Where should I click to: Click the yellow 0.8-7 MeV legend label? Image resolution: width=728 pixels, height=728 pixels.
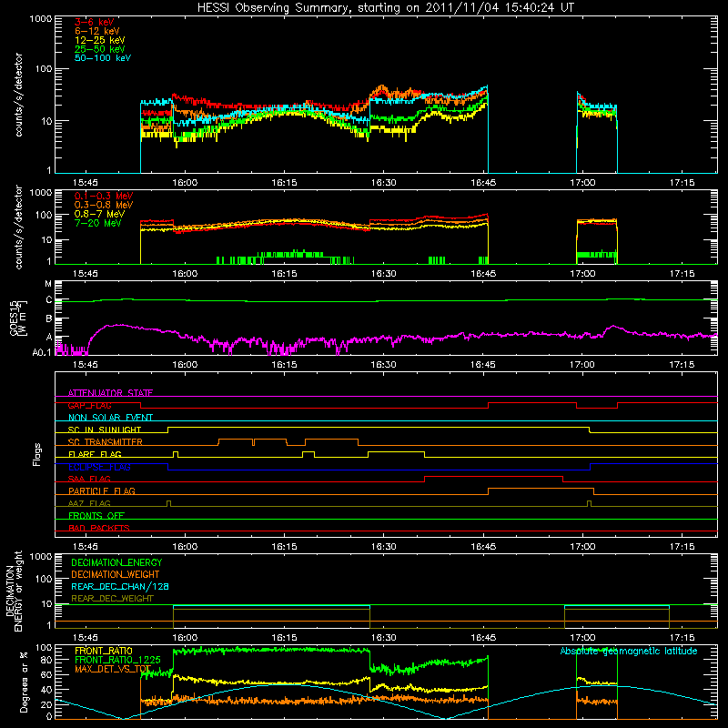pos(99,214)
